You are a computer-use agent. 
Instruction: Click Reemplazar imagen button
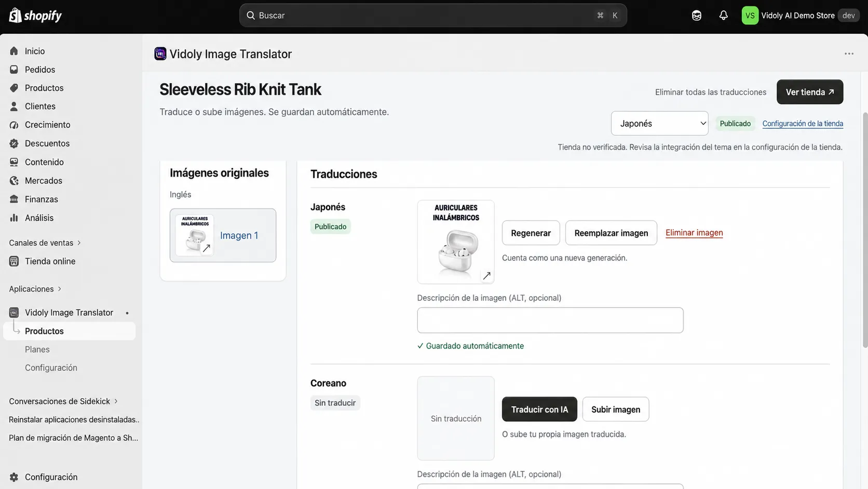(611, 233)
